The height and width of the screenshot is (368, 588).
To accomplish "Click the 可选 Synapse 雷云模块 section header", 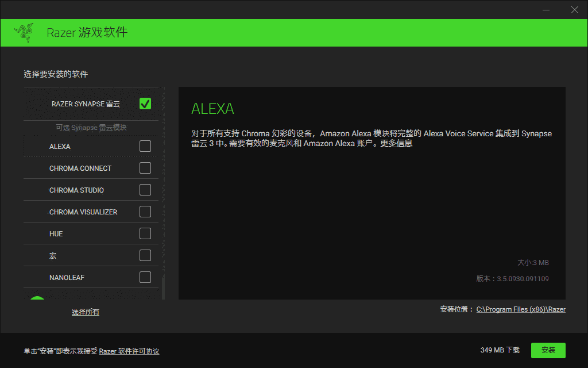I will 91,128.
